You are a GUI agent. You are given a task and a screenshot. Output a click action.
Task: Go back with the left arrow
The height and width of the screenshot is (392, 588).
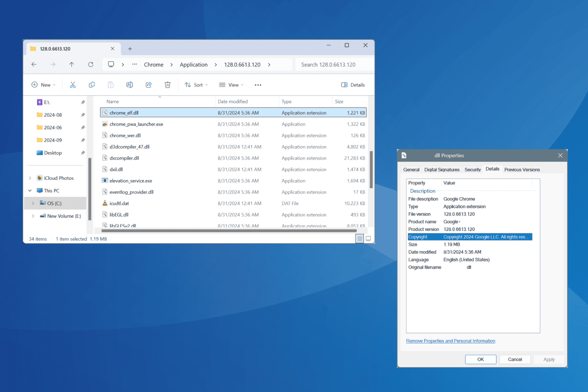pyautogui.click(x=34, y=64)
